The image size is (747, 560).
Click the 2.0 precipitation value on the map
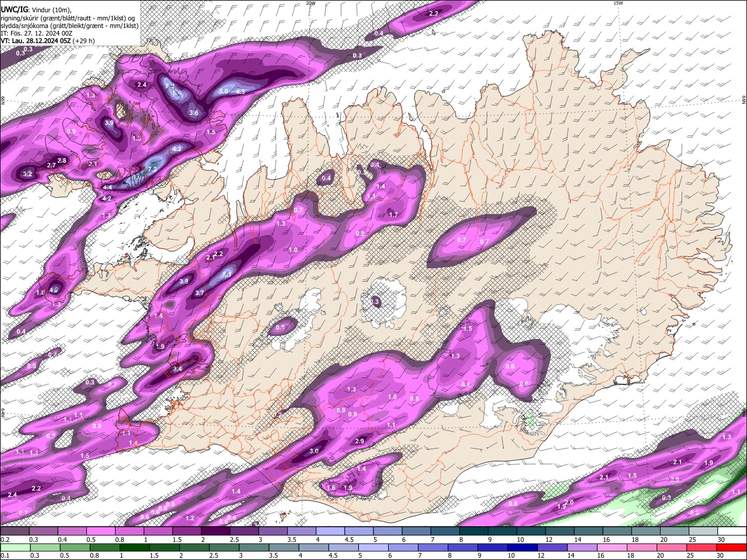(570, 502)
